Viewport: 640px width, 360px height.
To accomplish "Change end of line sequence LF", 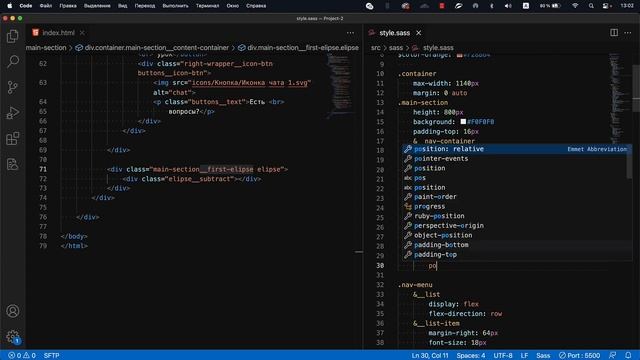I will click(524, 356).
